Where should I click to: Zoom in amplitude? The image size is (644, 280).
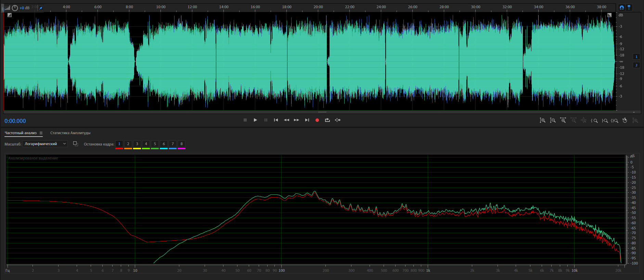542,120
